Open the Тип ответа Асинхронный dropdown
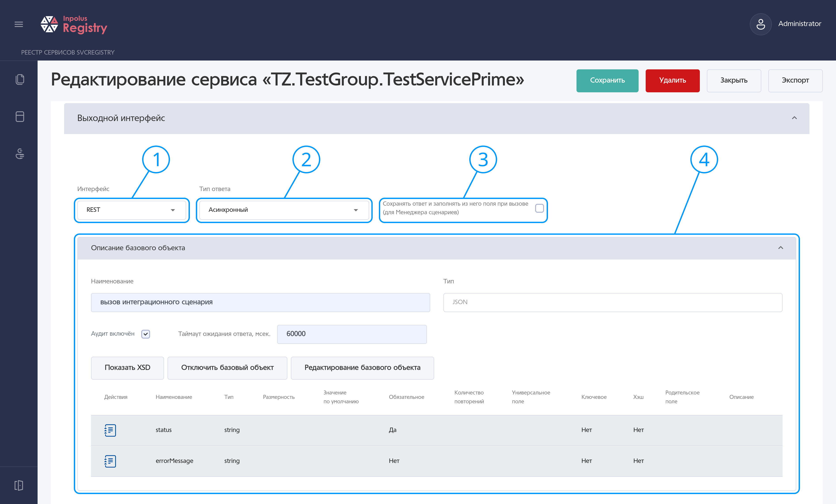Screen dimensions: 836x504 point(284,210)
